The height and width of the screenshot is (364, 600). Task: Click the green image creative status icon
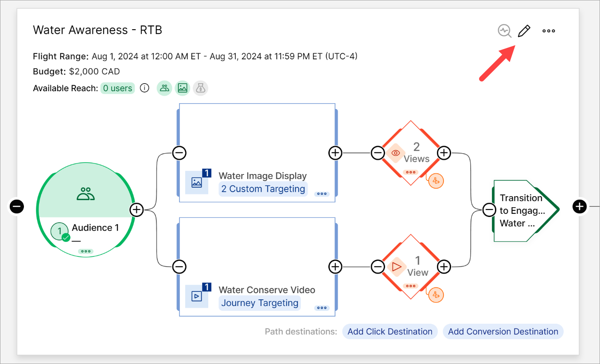(183, 88)
